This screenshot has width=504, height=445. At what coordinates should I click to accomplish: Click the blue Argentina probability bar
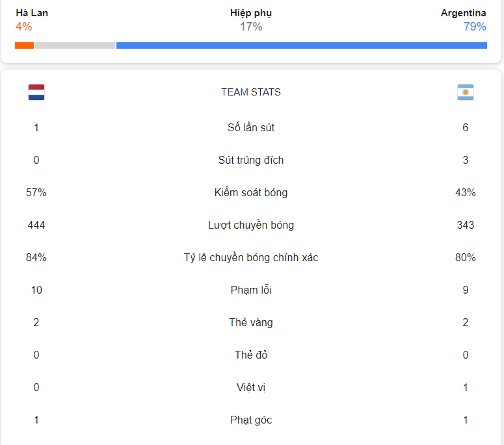(x=302, y=45)
